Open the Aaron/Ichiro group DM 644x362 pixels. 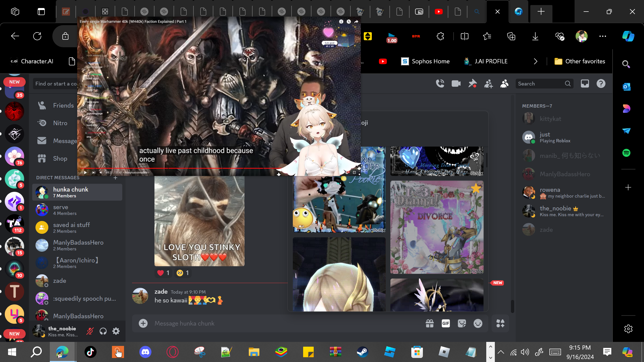[77, 263]
